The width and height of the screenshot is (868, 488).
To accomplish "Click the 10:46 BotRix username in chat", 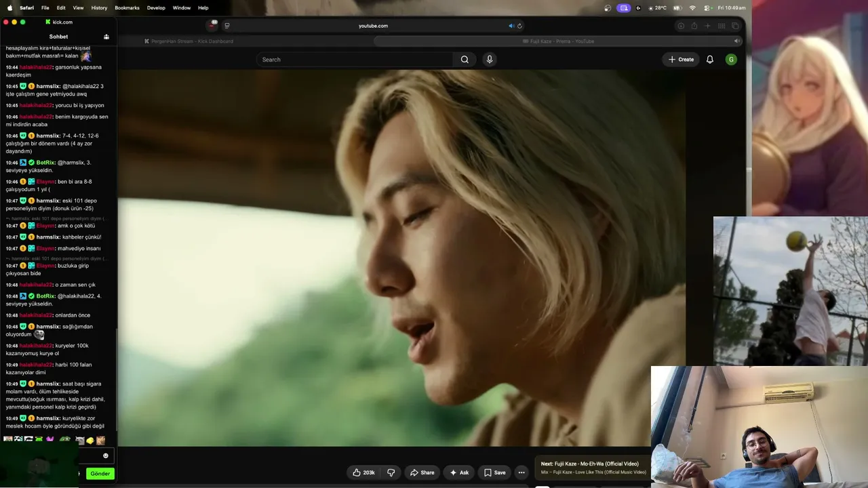I will tap(46, 163).
